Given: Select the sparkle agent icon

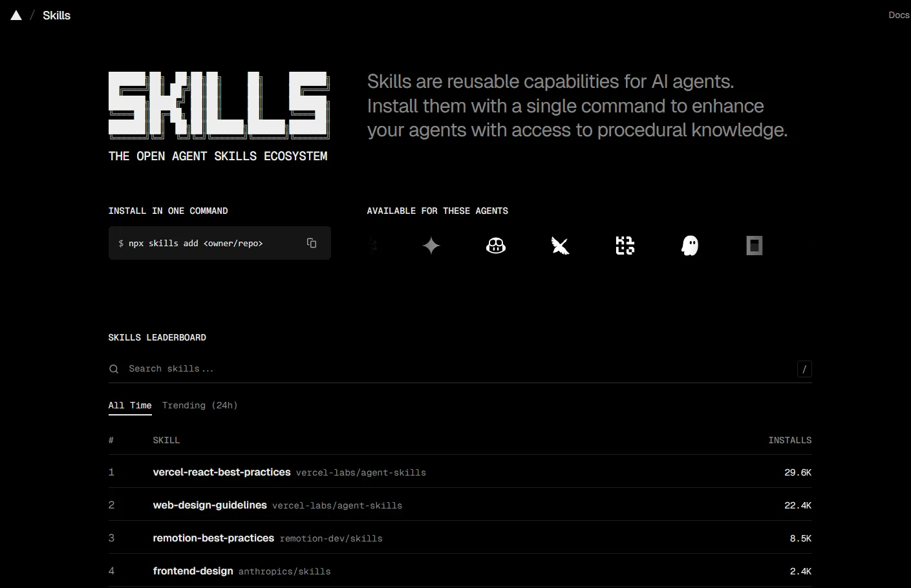Looking at the screenshot, I should [431, 246].
